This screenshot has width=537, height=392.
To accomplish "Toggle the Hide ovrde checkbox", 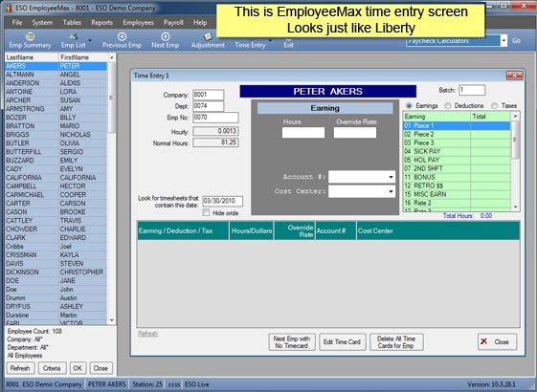I will point(206,213).
